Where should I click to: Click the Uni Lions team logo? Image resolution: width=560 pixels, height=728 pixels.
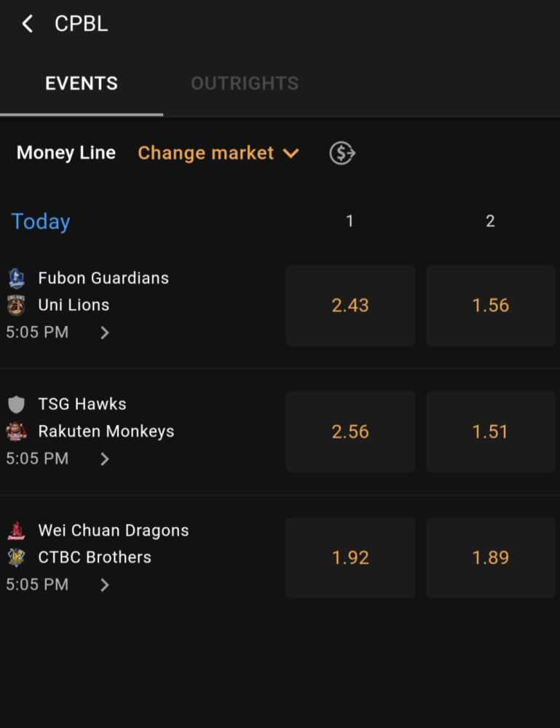tap(16, 306)
